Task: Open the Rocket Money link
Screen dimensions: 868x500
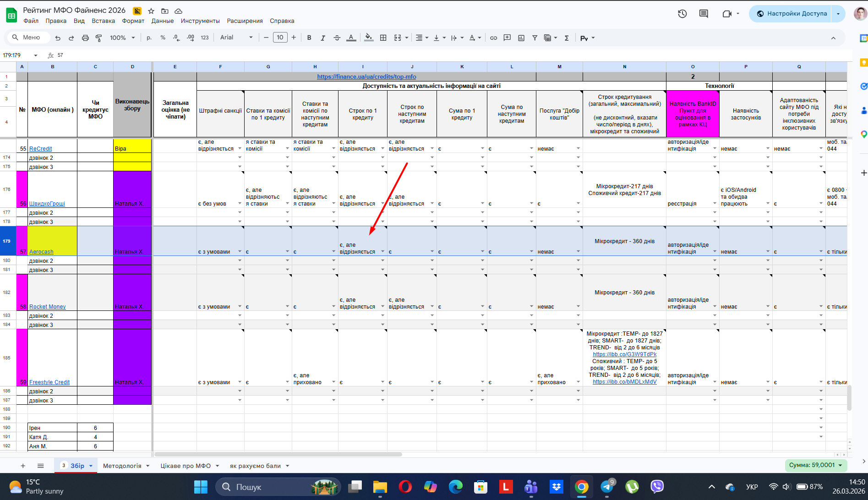Action: [48, 307]
